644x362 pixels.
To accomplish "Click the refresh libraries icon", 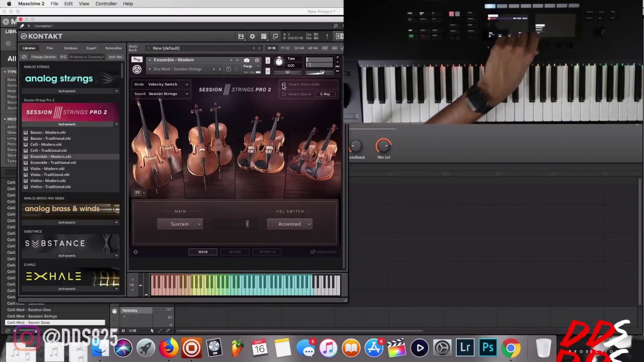I will (x=24, y=57).
